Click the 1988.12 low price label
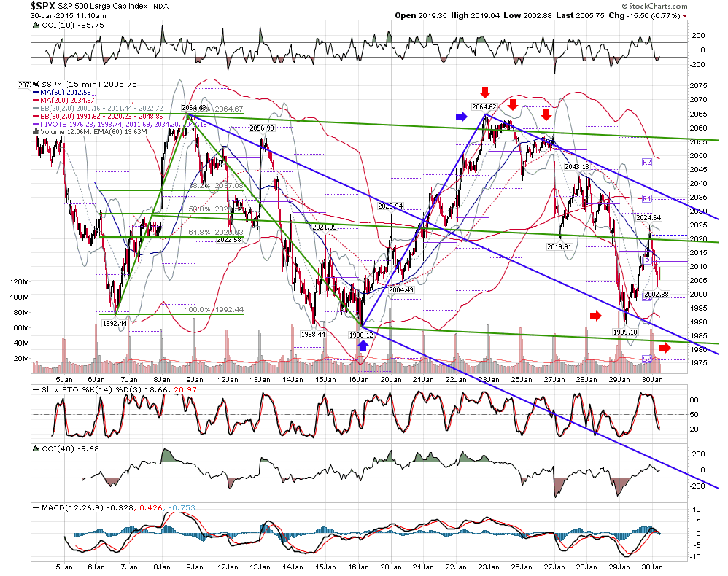Screen dimensions: 728x576 361,335
